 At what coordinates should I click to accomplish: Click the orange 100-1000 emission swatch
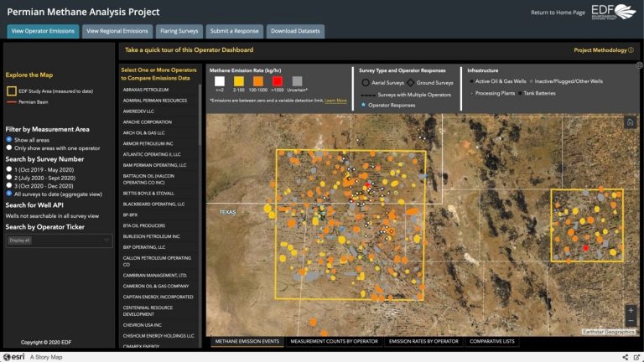click(x=258, y=80)
